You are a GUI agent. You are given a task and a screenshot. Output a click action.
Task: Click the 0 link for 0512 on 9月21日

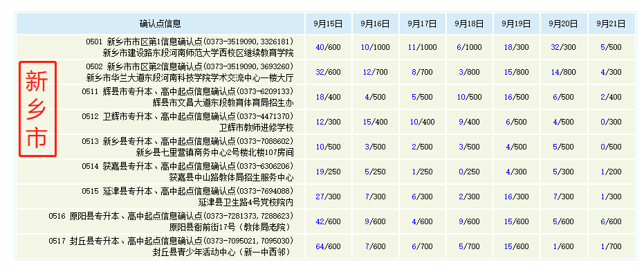[603, 122]
